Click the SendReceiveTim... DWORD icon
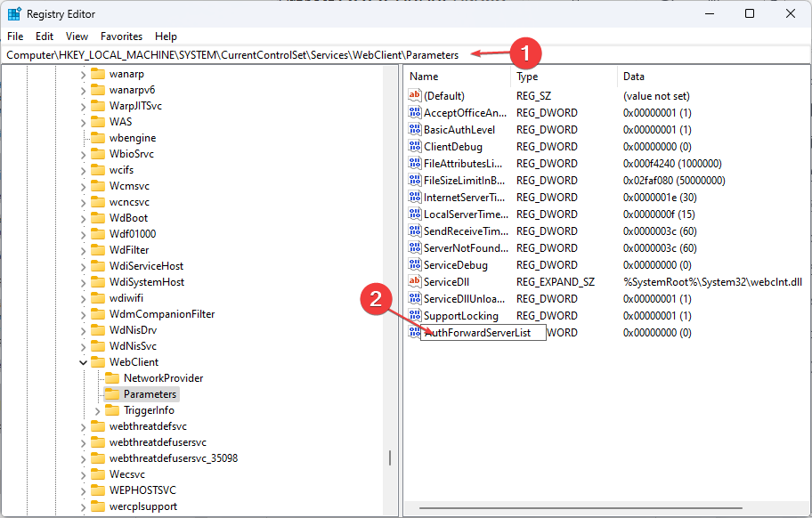The image size is (812, 518). [x=414, y=231]
